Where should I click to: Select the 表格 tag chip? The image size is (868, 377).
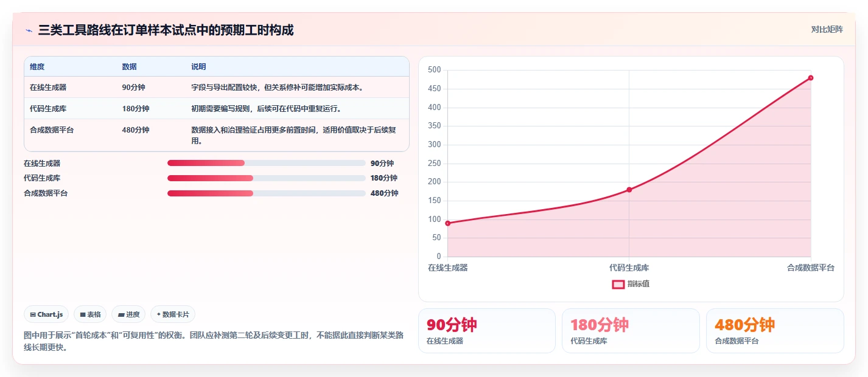(90, 314)
